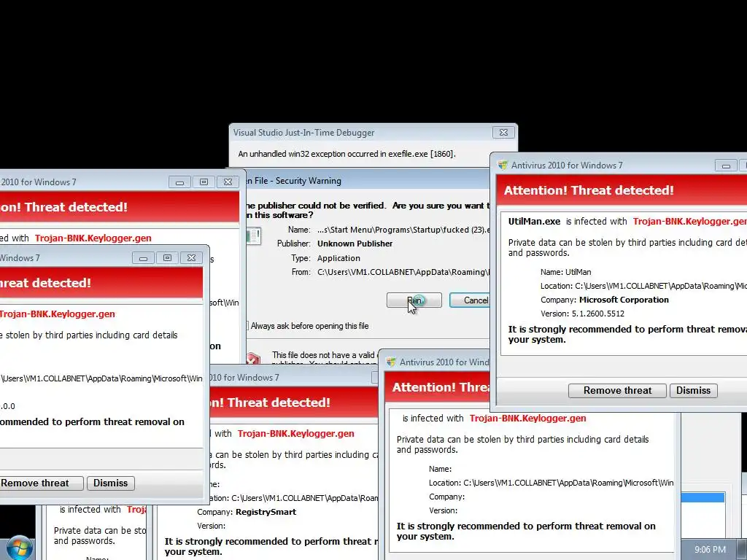Viewport: 747px width, 560px height.
Task: Click Dismiss in the UtilMan.exe alert window
Action: point(693,391)
